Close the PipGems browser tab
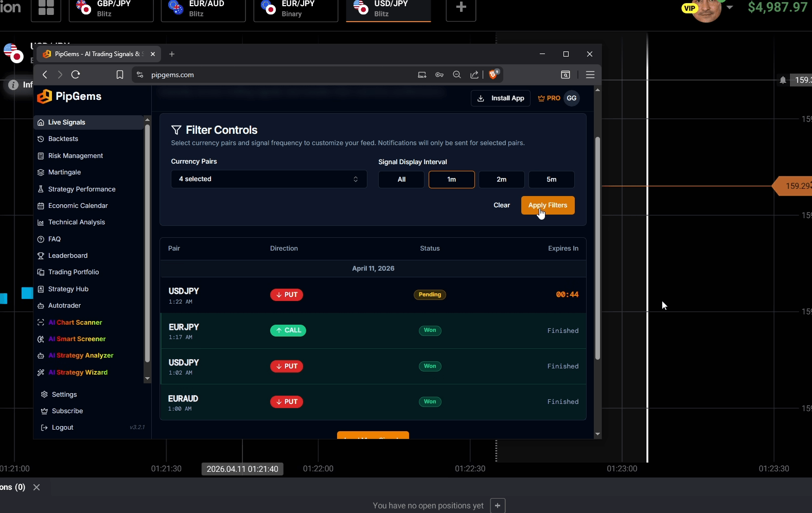 point(153,54)
